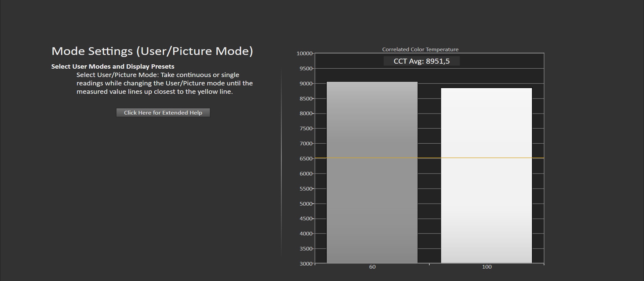Click the 3000 label on the y-axis
This screenshot has width=644, height=281.
coord(306,264)
